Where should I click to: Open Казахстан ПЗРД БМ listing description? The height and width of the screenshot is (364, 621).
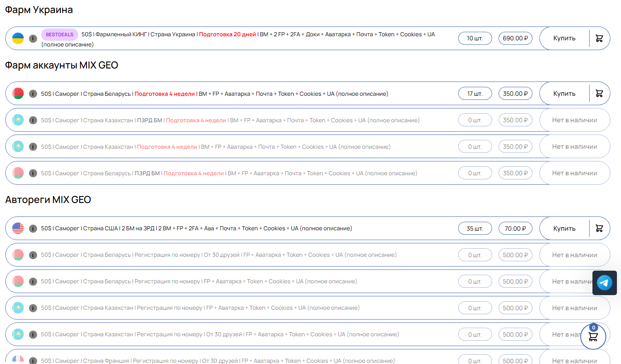pyautogui.click(x=230, y=120)
